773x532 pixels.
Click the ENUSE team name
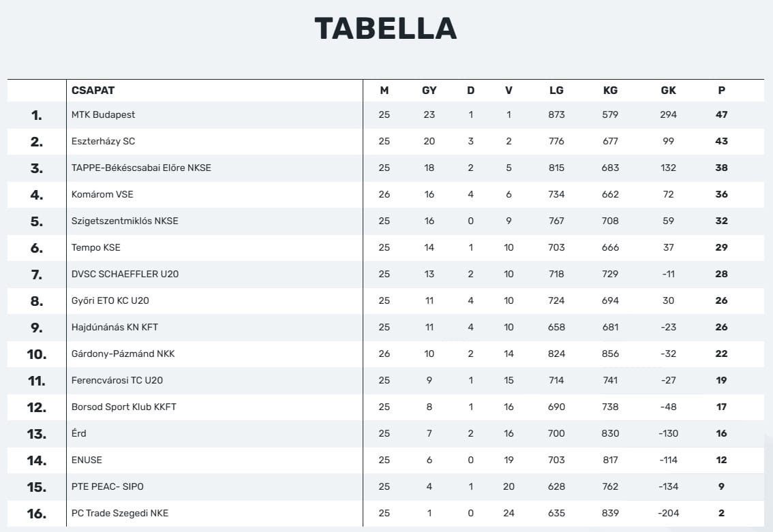tap(87, 460)
